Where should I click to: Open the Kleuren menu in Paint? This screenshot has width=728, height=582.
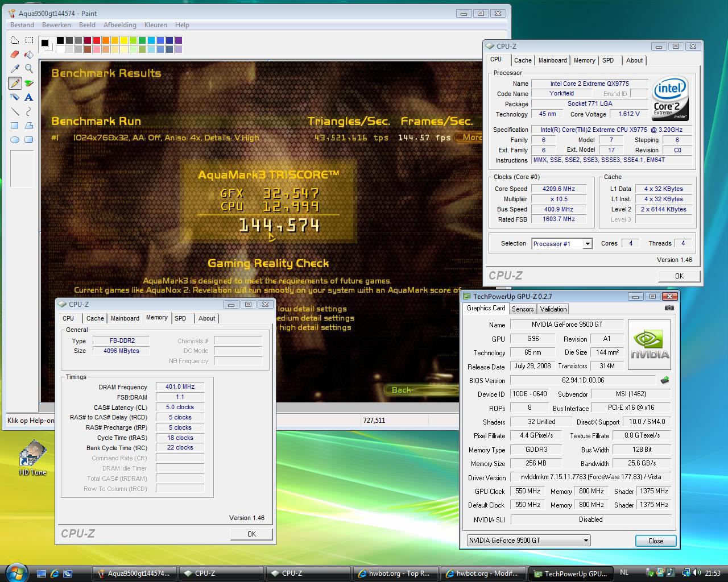coord(156,25)
